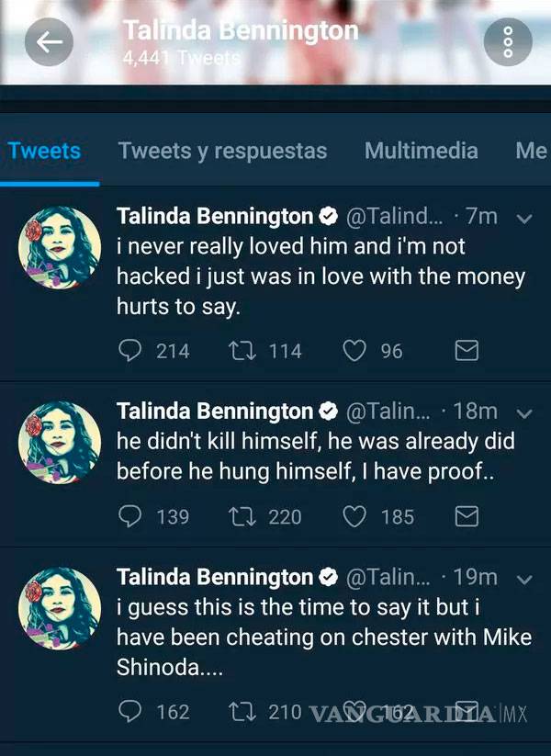The width and height of the screenshot is (551, 756).
Task: Click the verified badge on the first tweet
Action: 328,216
